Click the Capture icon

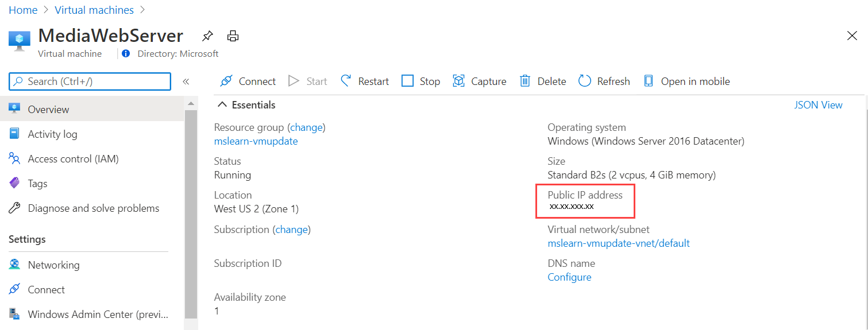pos(458,81)
